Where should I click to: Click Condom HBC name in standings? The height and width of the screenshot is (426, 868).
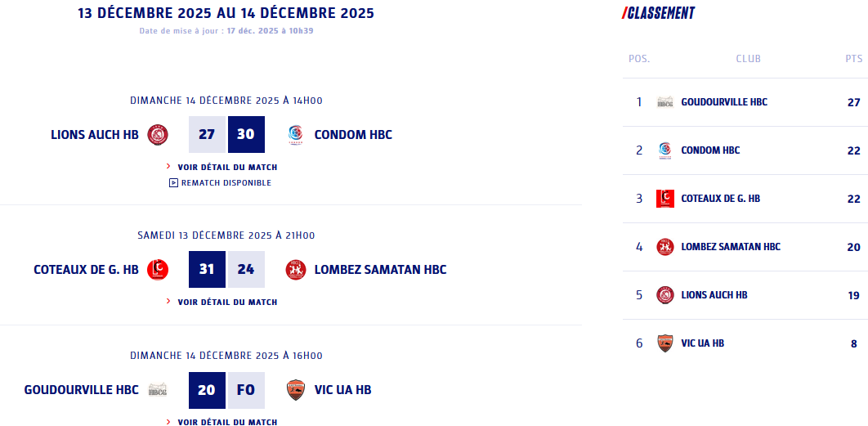point(710,150)
